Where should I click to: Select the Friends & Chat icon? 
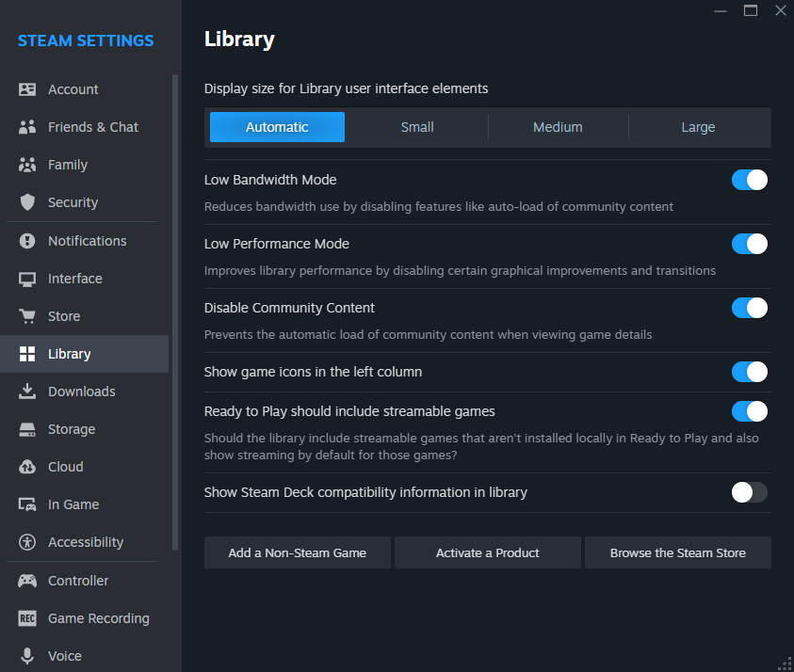tap(28, 126)
